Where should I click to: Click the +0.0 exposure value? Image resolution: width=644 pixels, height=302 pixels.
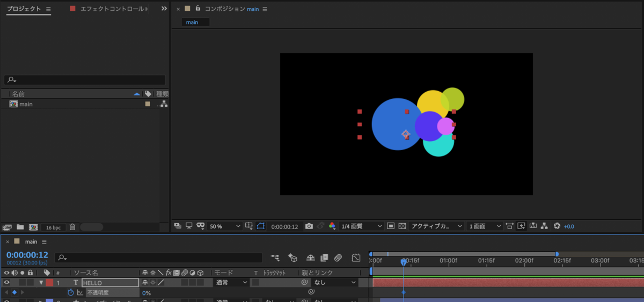569,226
